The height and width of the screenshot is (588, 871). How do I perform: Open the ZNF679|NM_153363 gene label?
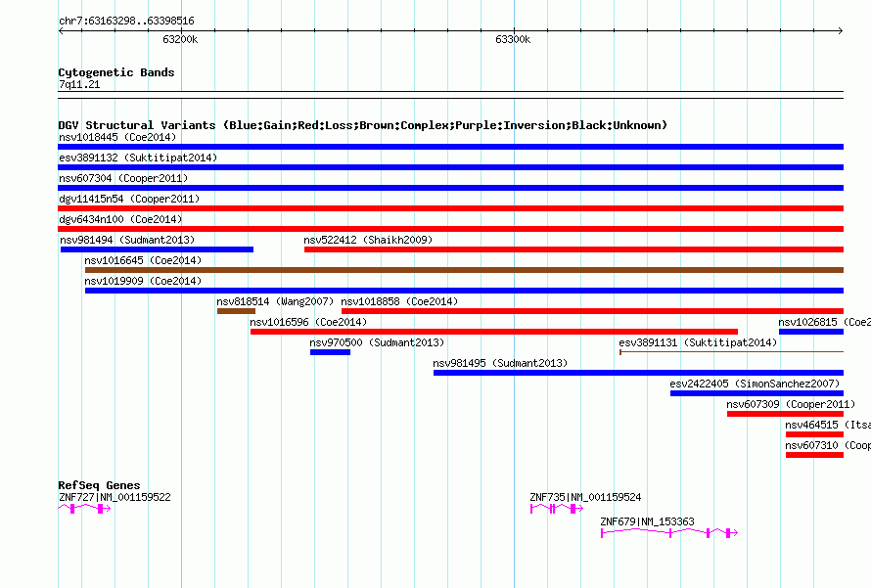(x=647, y=521)
